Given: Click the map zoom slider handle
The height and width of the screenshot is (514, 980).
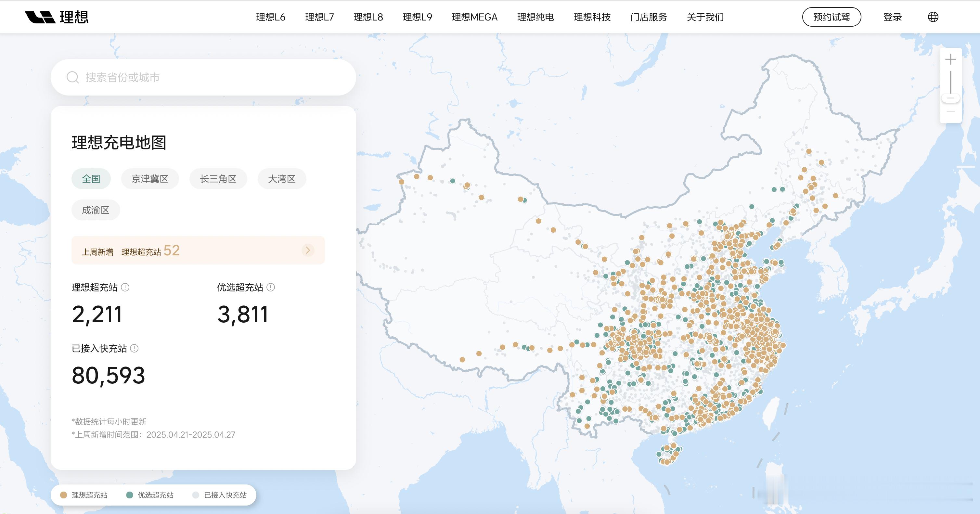Looking at the screenshot, I should [x=951, y=98].
